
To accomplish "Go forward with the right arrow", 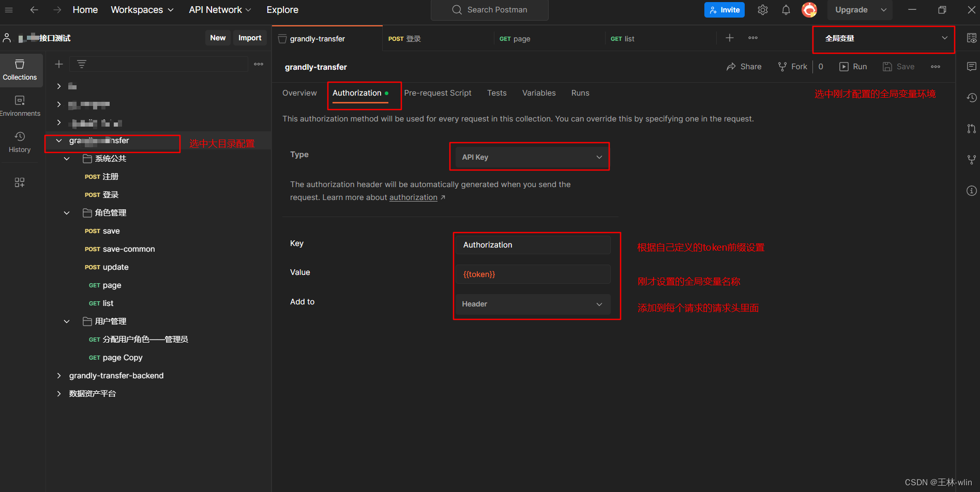I will tap(57, 10).
